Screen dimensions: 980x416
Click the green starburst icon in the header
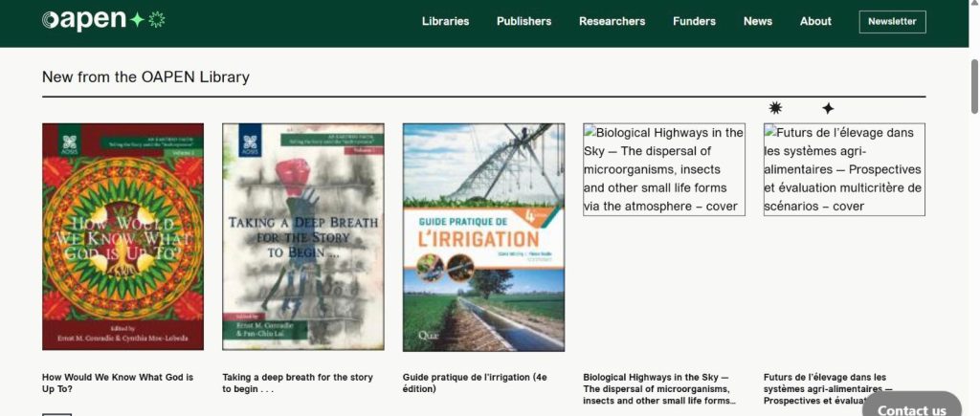pyautogui.click(x=158, y=20)
